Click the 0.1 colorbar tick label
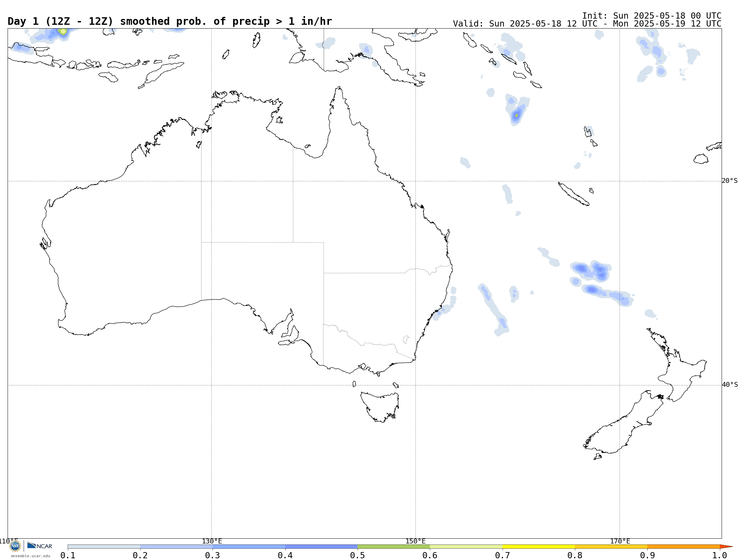Screen dimensions: 744x560 click(x=68, y=555)
